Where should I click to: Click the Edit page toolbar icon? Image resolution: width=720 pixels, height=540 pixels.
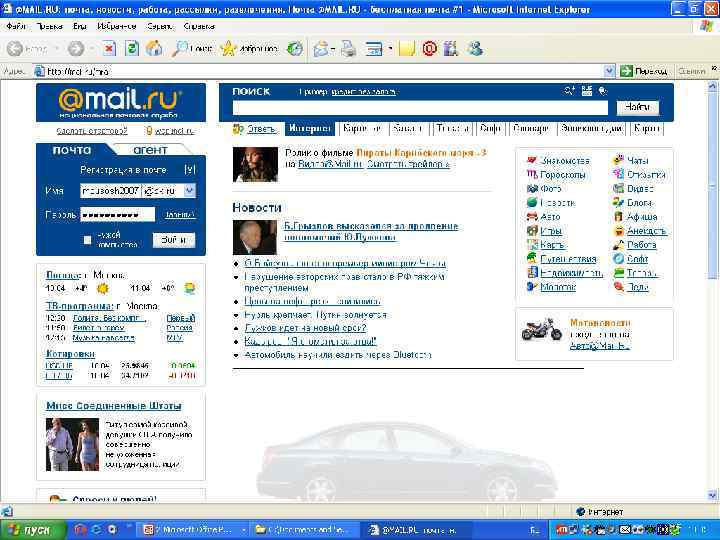pyautogui.click(x=374, y=48)
